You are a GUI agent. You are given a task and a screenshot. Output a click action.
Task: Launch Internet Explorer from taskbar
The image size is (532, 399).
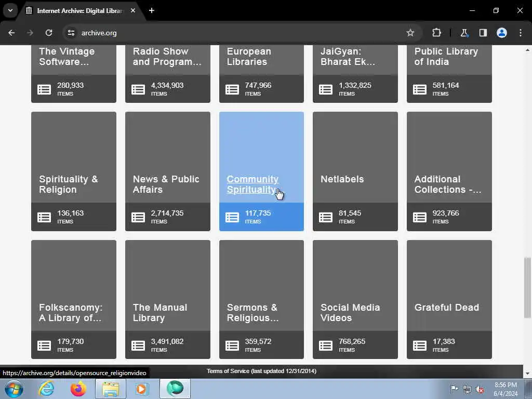(46, 389)
